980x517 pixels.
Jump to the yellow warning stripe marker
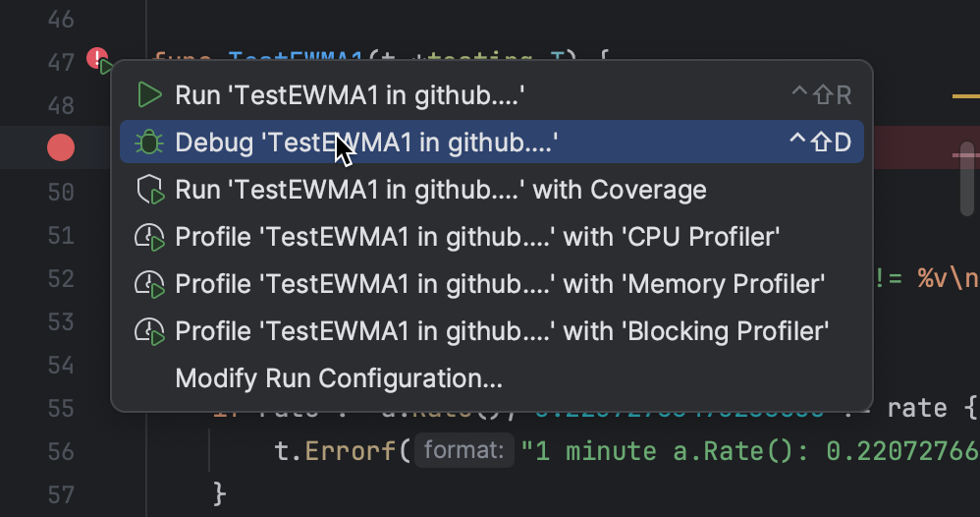pos(966,96)
